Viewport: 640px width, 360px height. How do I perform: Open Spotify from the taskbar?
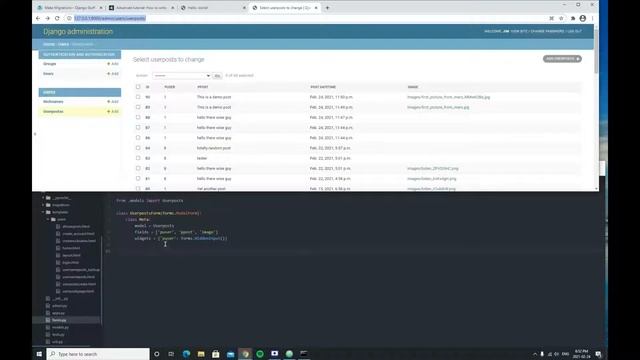tap(260, 354)
